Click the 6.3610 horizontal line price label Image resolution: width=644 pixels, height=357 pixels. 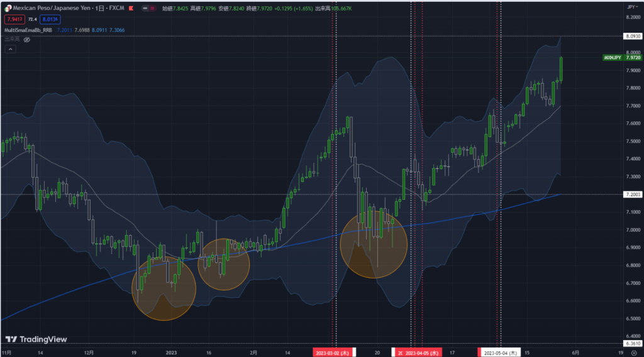632,344
